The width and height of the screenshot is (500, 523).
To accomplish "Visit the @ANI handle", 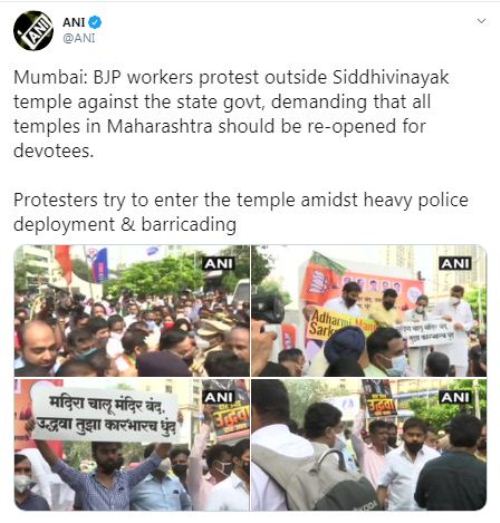I will [79, 38].
